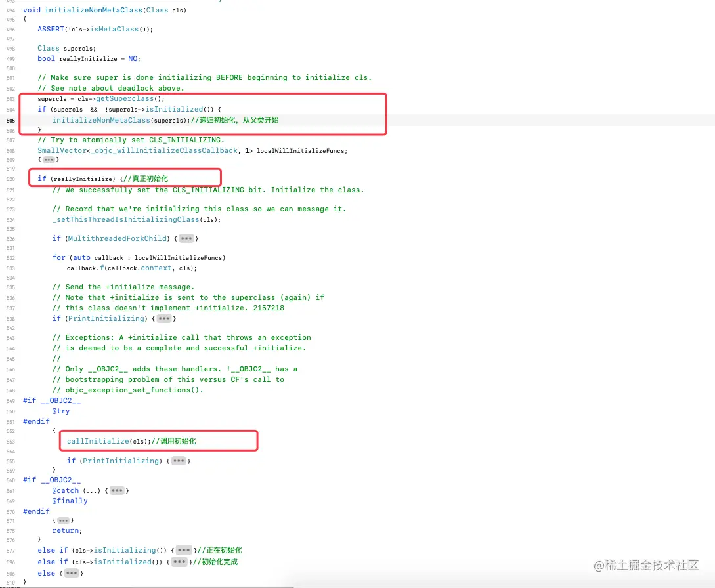The image size is (715, 588).
Task: Click "PrintInitializing" on line 555
Action: (121, 461)
